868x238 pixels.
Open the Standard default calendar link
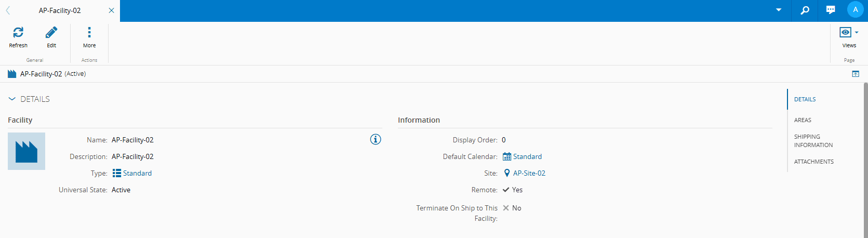click(527, 156)
